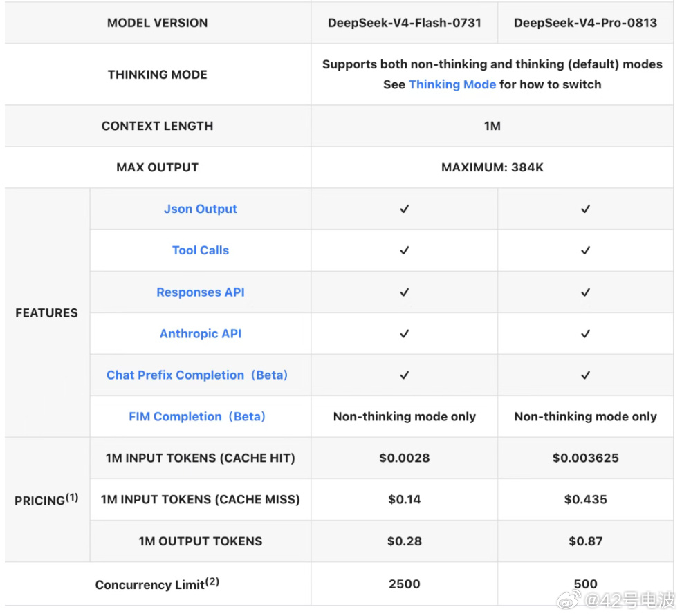
Task: Click Responses API checkmark under Flash column
Action: point(405,292)
